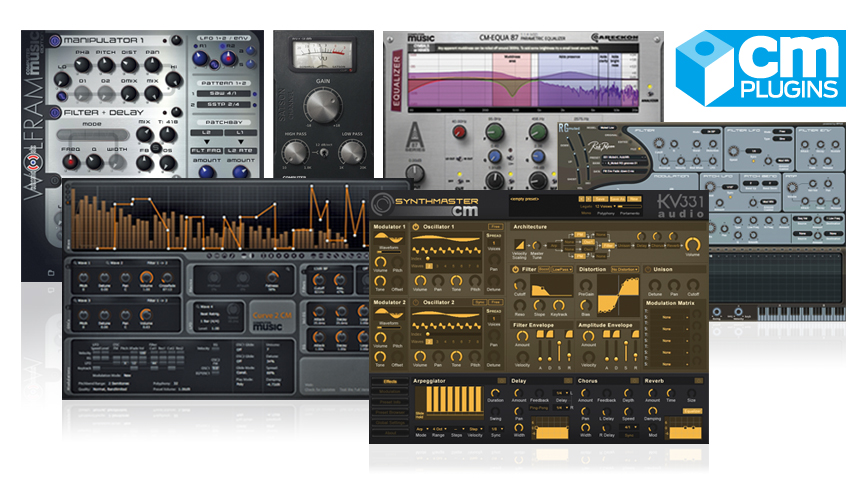Open the Arpeggiator Mode dropdown
Screen dimensions: 860x478
point(421,429)
